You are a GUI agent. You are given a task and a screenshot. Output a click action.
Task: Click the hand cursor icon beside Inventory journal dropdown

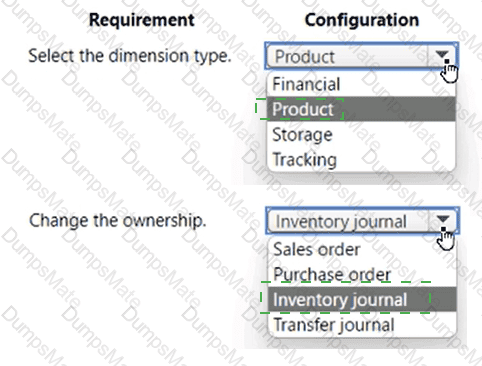pyautogui.click(x=446, y=239)
